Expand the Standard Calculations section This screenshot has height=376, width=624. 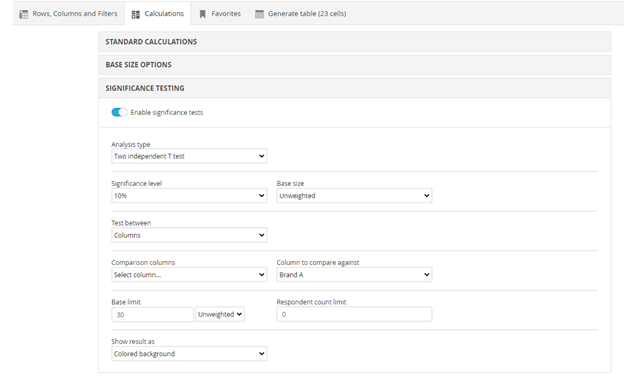355,42
